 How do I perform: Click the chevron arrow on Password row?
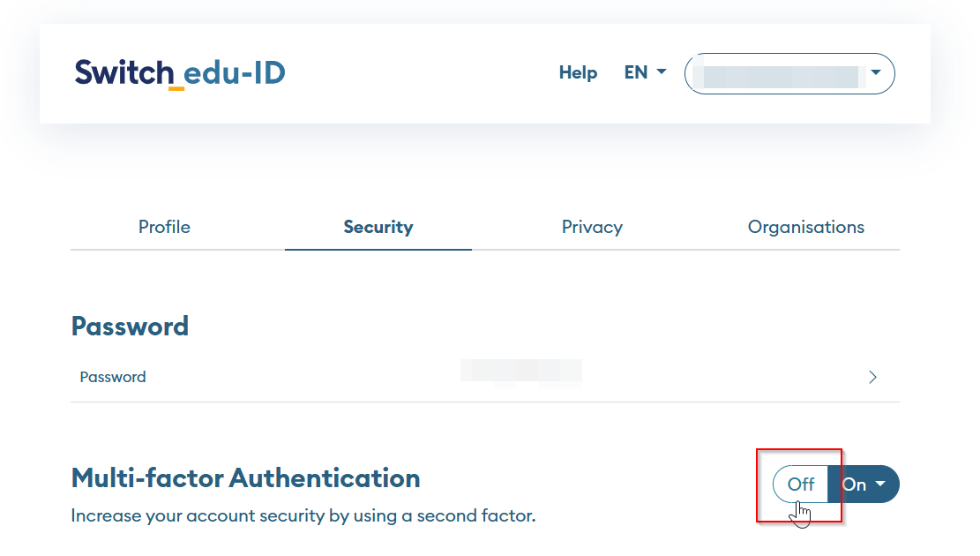click(872, 378)
